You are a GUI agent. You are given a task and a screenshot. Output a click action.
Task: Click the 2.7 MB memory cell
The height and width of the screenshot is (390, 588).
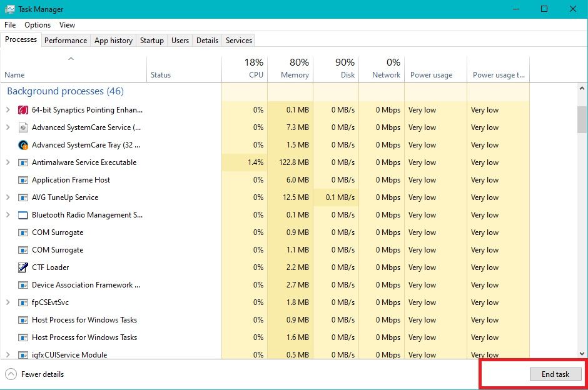[x=290, y=285]
